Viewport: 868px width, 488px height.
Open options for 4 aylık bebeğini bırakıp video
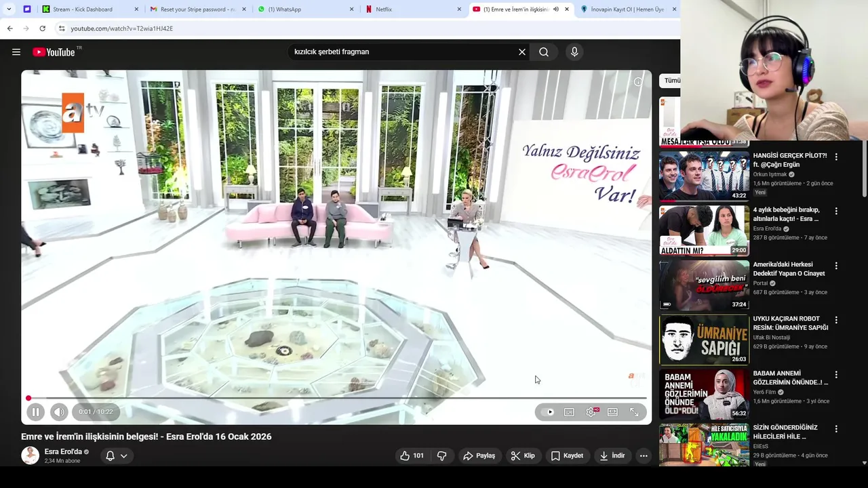(x=836, y=211)
